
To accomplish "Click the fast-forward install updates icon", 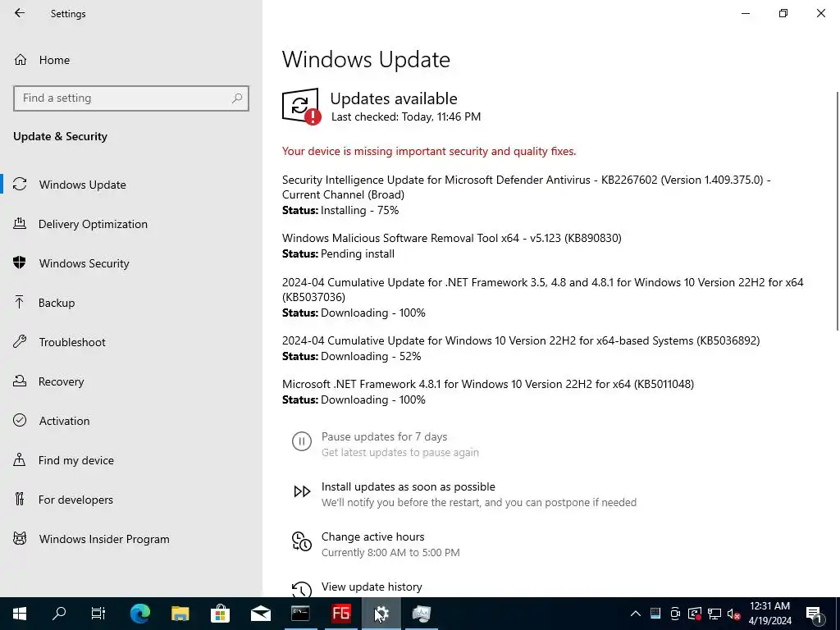I will pyautogui.click(x=302, y=491).
